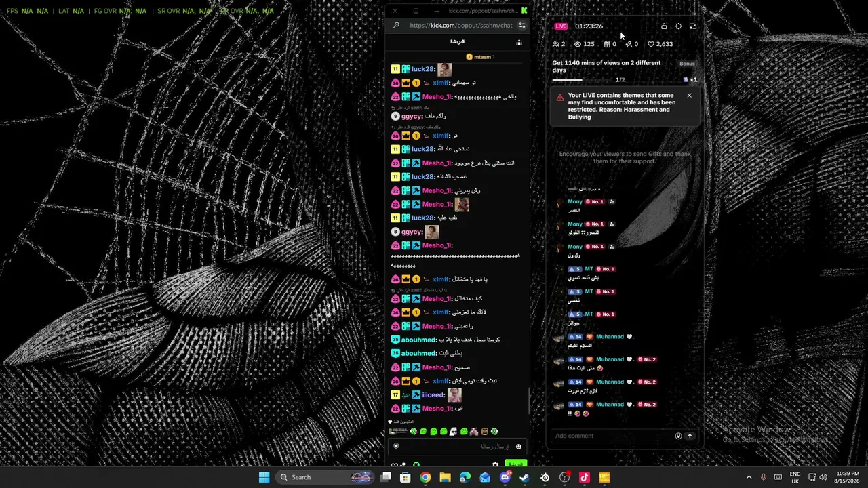Click the emote image in ggycy's message

tap(432, 232)
